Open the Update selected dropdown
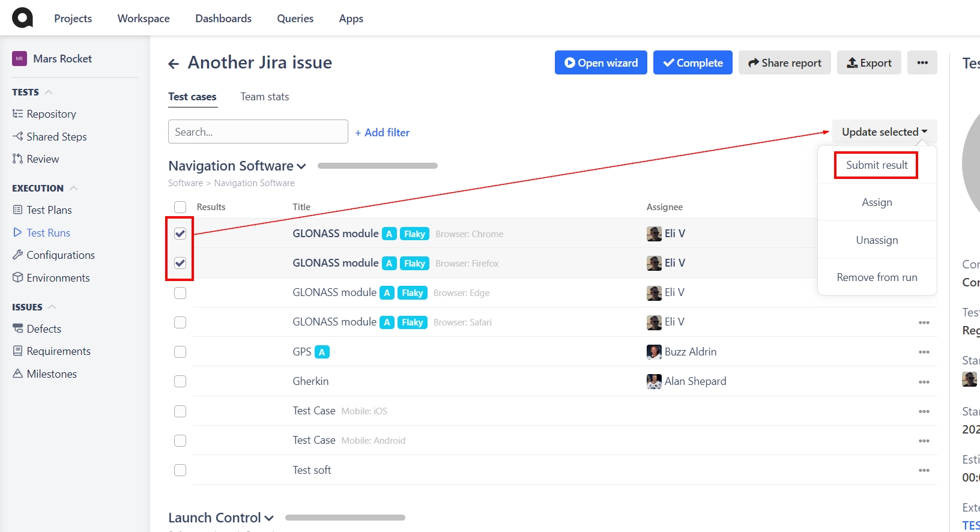The width and height of the screenshot is (980, 532). pos(884,131)
